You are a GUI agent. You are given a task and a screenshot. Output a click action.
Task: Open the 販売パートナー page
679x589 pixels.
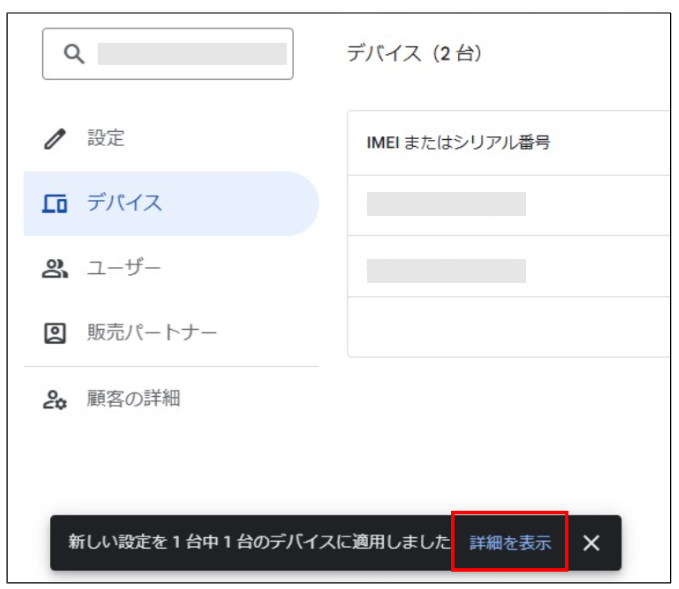pos(151,333)
